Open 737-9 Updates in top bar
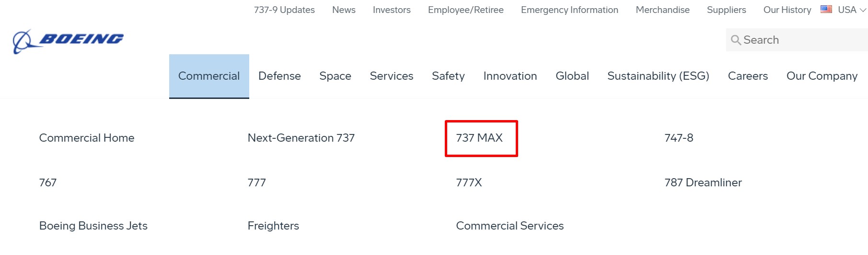This screenshot has height=255, width=868. (x=284, y=10)
